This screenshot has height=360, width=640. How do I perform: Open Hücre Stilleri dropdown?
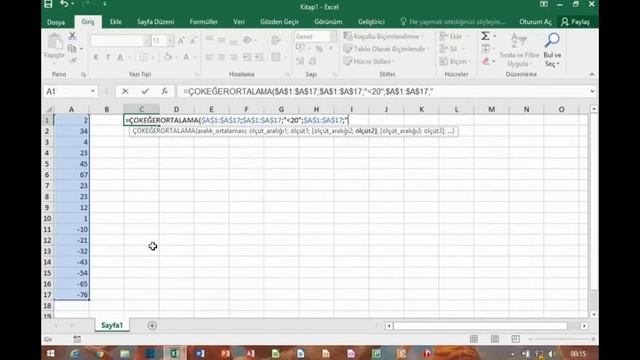[369, 61]
